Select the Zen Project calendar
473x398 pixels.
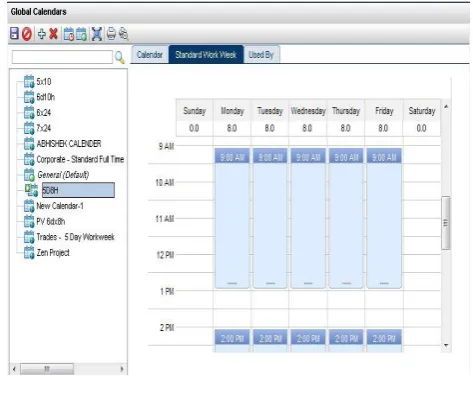[x=53, y=253]
